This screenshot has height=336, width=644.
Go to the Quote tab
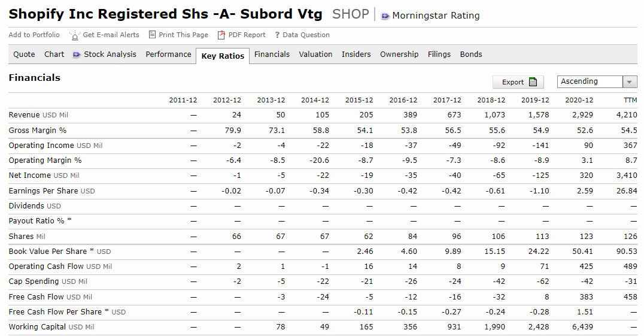tap(24, 55)
